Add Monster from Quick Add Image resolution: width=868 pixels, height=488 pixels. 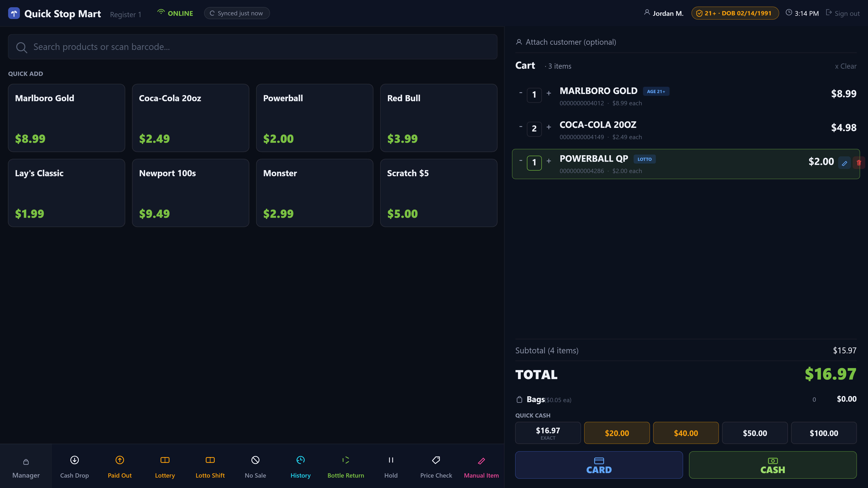click(314, 193)
